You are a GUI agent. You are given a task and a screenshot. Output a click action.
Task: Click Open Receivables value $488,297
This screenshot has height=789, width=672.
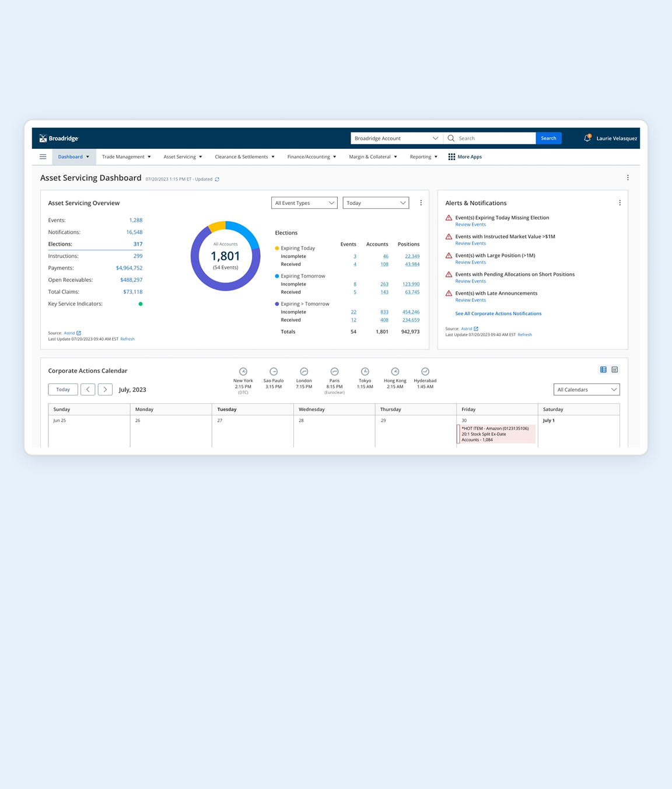coord(131,280)
